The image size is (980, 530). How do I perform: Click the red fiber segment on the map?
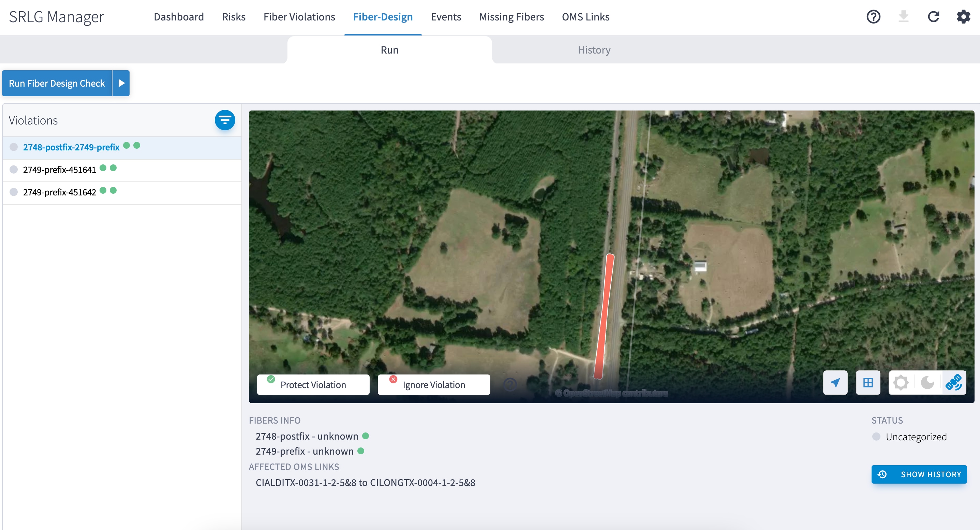click(605, 316)
